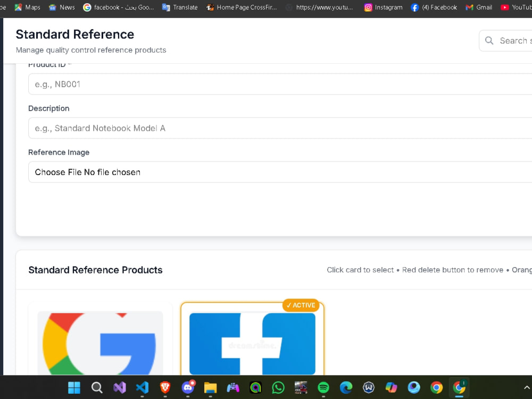The image size is (532, 399).
Task: Click the Standard Reference page title
Action: (75, 34)
